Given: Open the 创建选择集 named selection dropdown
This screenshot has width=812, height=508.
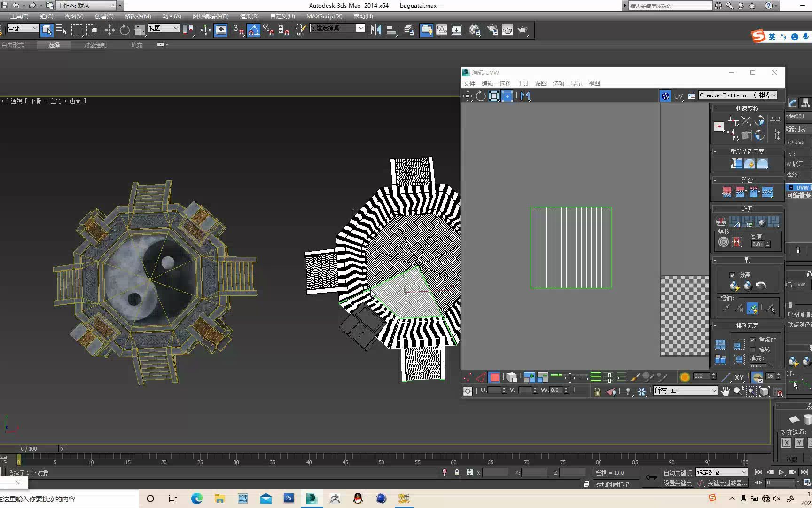Looking at the screenshot, I should click(x=337, y=28).
